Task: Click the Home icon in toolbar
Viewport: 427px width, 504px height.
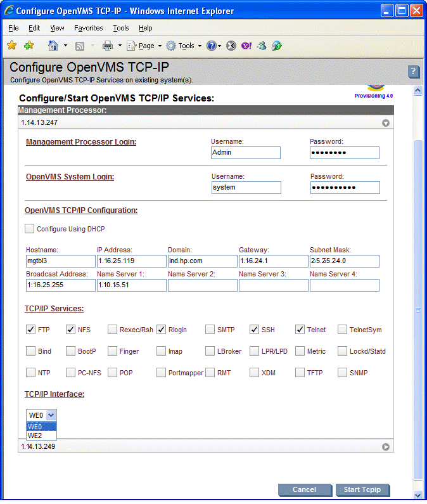Action: pos(53,46)
